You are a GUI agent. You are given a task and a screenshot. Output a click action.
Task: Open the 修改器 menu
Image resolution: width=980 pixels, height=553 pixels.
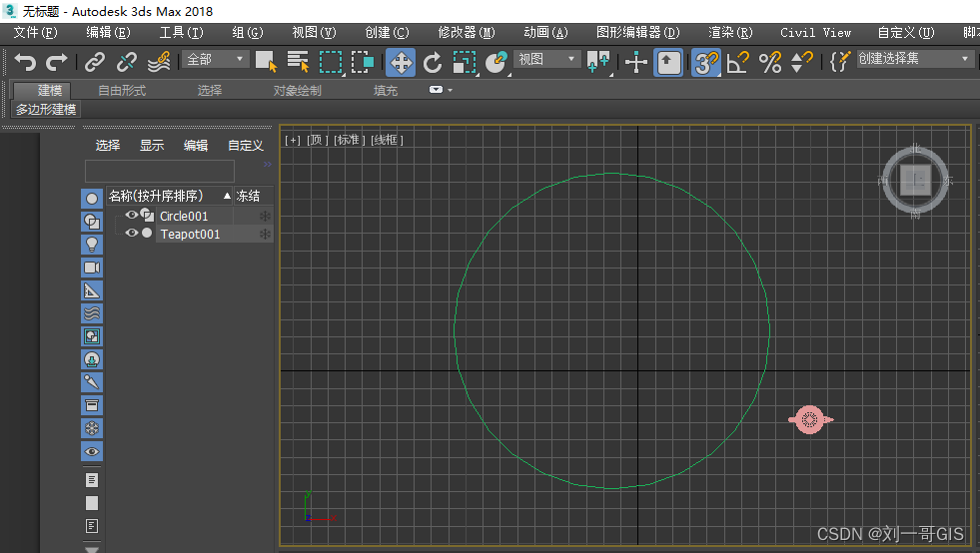(467, 32)
